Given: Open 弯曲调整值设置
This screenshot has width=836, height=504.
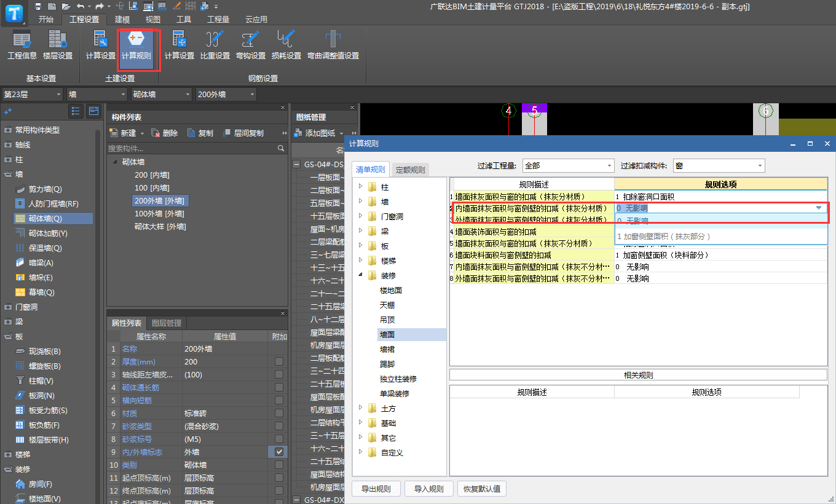Looking at the screenshot, I should (333, 45).
